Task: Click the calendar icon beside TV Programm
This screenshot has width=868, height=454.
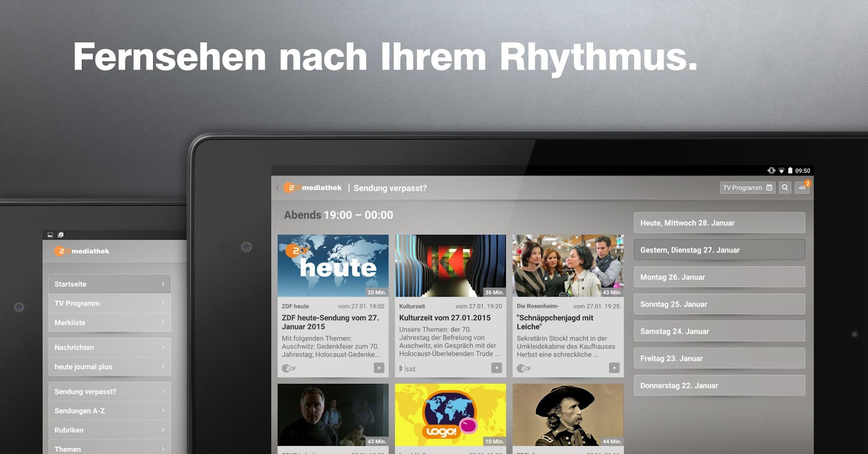Action: click(x=769, y=187)
